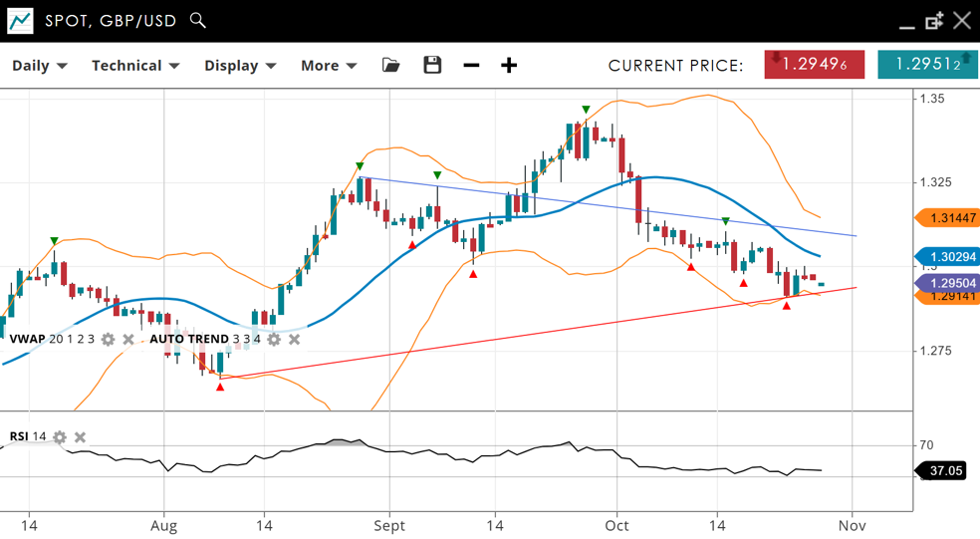Open VWAP indicator settings gear

109,340
